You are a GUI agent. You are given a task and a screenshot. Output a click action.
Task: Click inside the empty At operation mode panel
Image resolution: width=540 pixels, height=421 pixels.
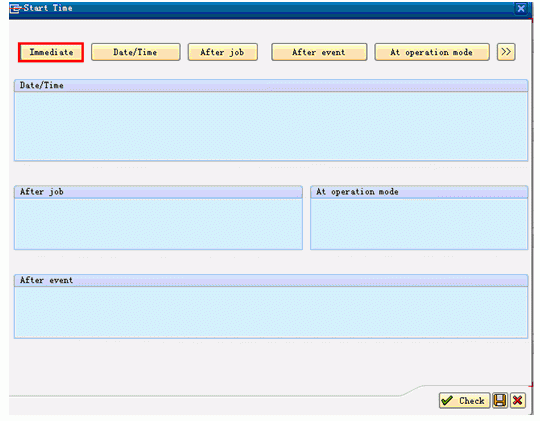(419, 224)
